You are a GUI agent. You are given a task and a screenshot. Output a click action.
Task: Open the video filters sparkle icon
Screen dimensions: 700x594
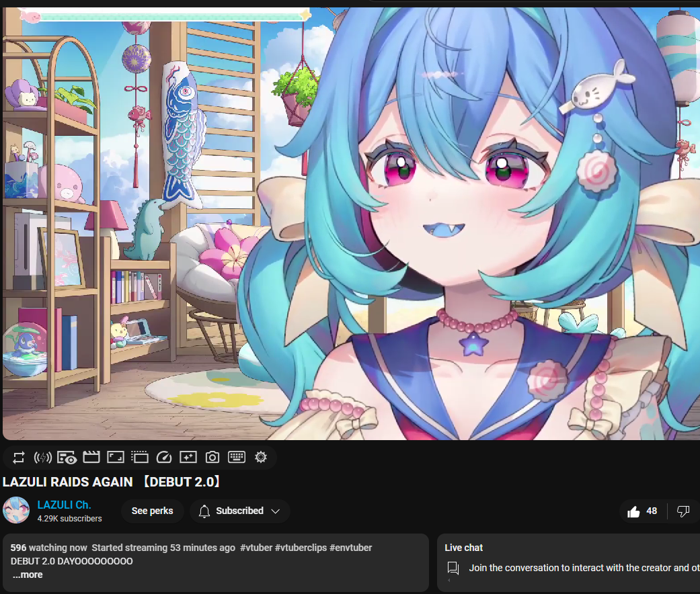[x=188, y=458]
